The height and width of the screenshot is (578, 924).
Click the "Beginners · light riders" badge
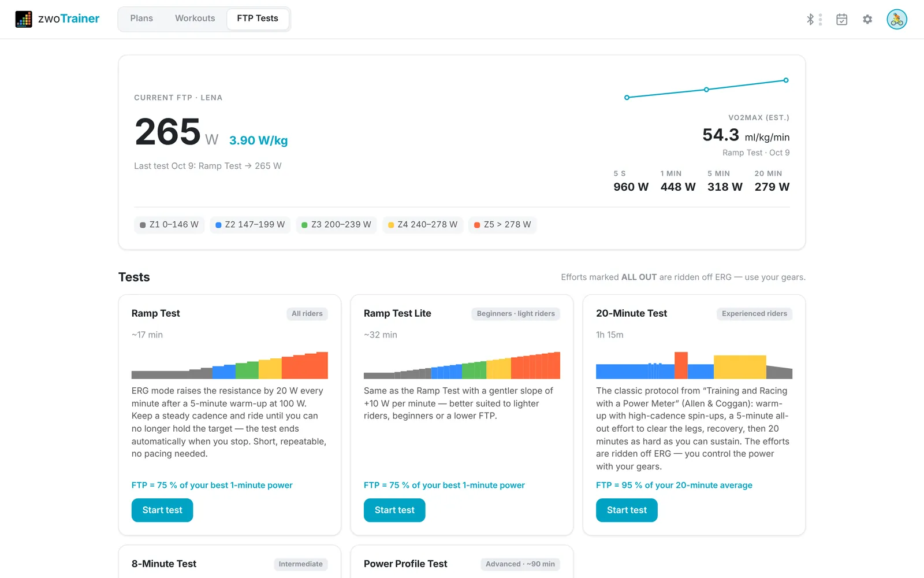click(516, 314)
